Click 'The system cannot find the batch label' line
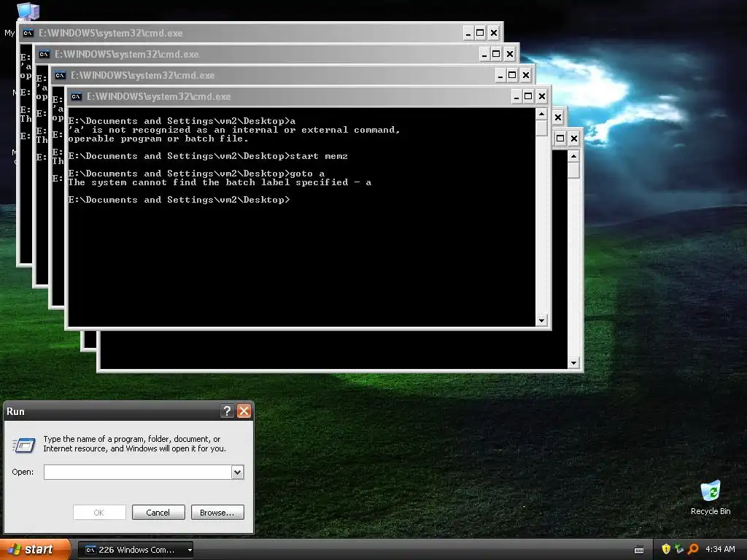Image resolution: width=747 pixels, height=560 pixels. 220,182
